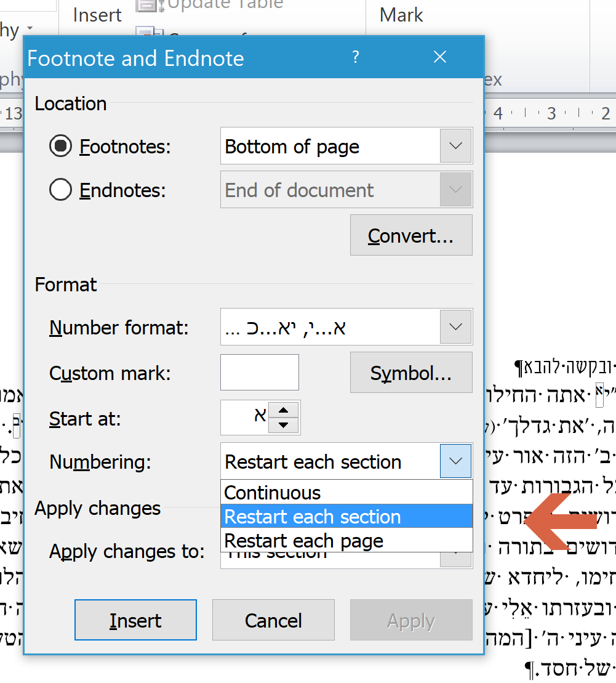Click the Update Table icon in ribbon
This screenshot has height=683, width=616.
point(149,5)
